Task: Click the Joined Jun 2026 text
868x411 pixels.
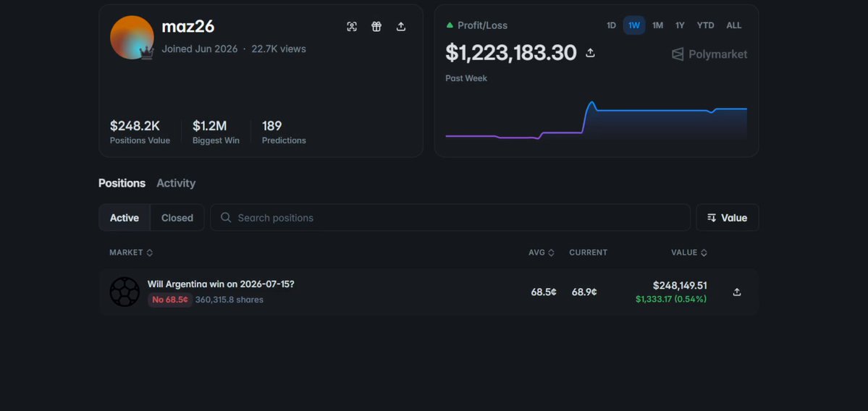Action: [199, 48]
